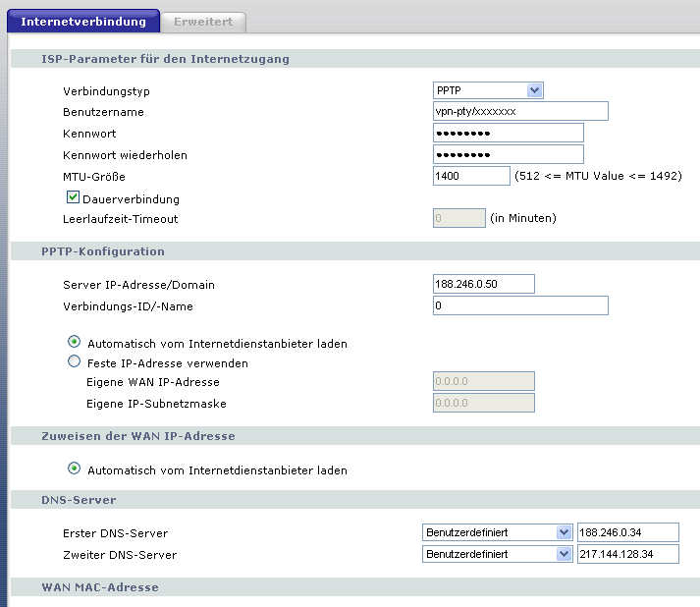Select PPTP Automatisch vom Internetdienstanbieter laden
The image size is (700, 607).
tap(74, 343)
